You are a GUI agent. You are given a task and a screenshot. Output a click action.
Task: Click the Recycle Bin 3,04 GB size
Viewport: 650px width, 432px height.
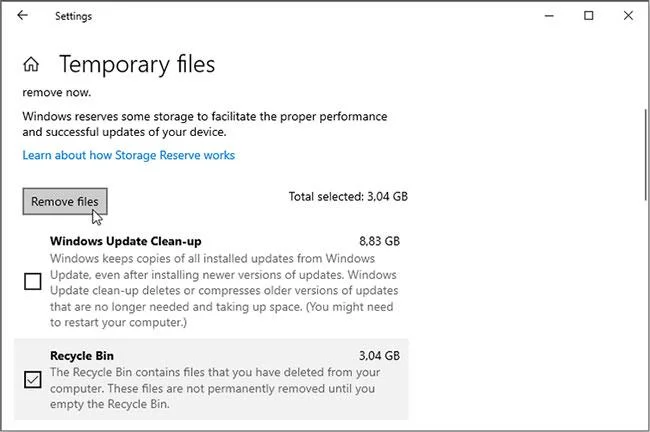(379, 356)
